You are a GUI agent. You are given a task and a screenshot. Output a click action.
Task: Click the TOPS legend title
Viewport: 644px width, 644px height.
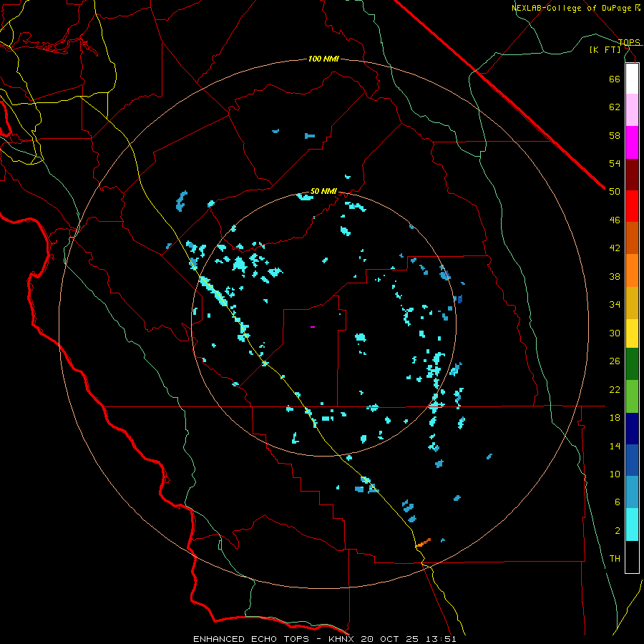pyautogui.click(x=629, y=42)
